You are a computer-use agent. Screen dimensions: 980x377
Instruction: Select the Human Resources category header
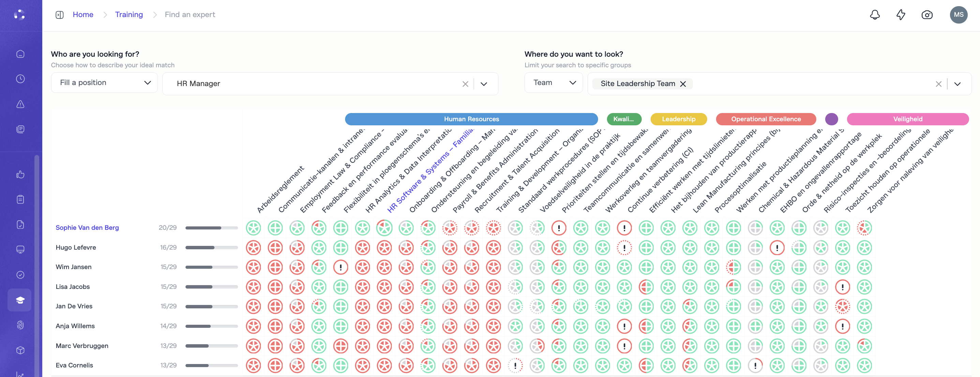coord(471,119)
